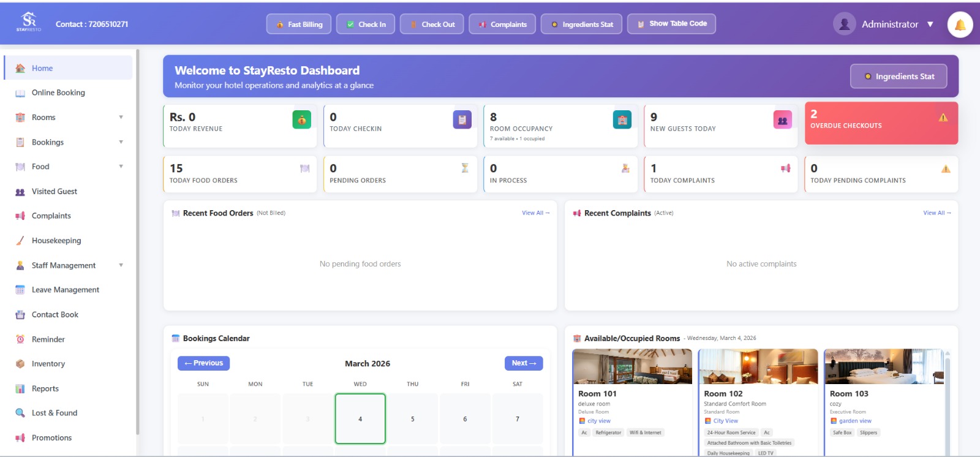Open Room 103 photo thumbnail

884,367
